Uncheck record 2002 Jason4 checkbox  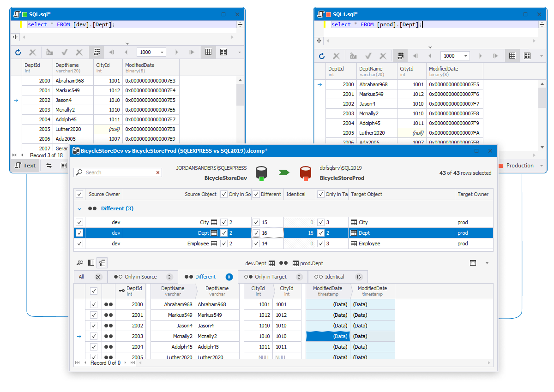pos(94,326)
